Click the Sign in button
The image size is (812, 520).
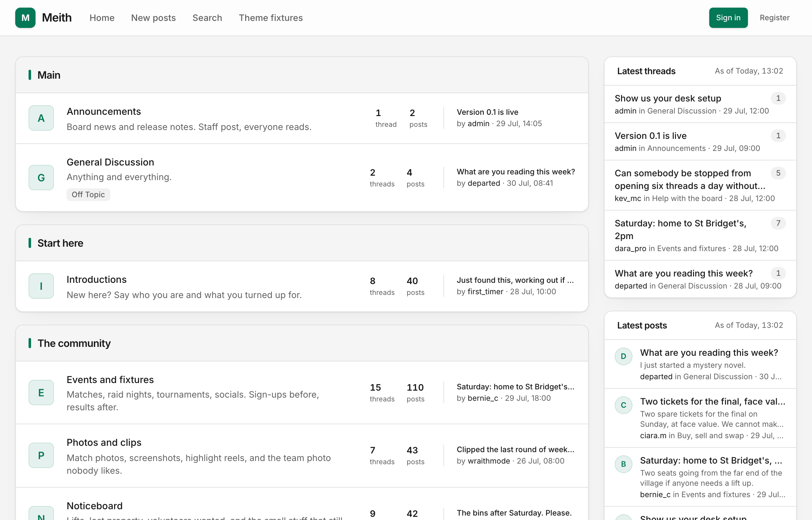coord(728,17)
